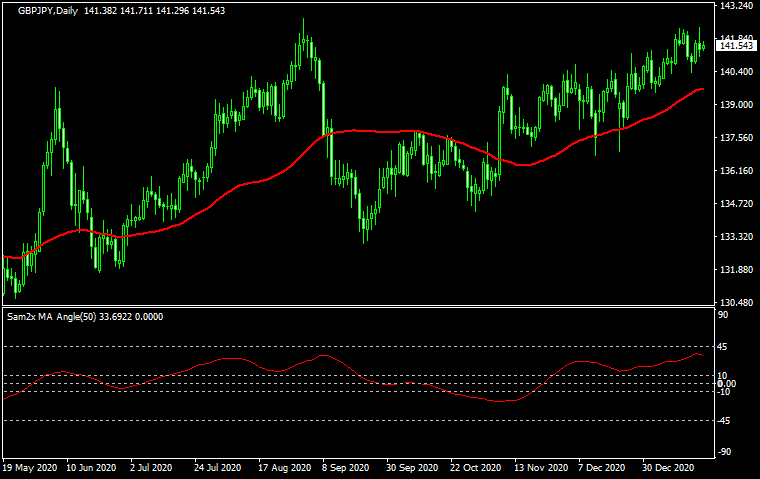Click the 143.240 price scale label
The image size is (760, 479).
[735, 6]
